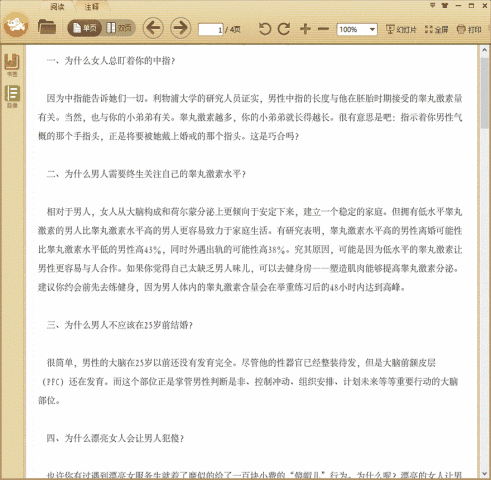Zoom in with the plus icon
Screen dimensions: 491x480
pos(305,29)
